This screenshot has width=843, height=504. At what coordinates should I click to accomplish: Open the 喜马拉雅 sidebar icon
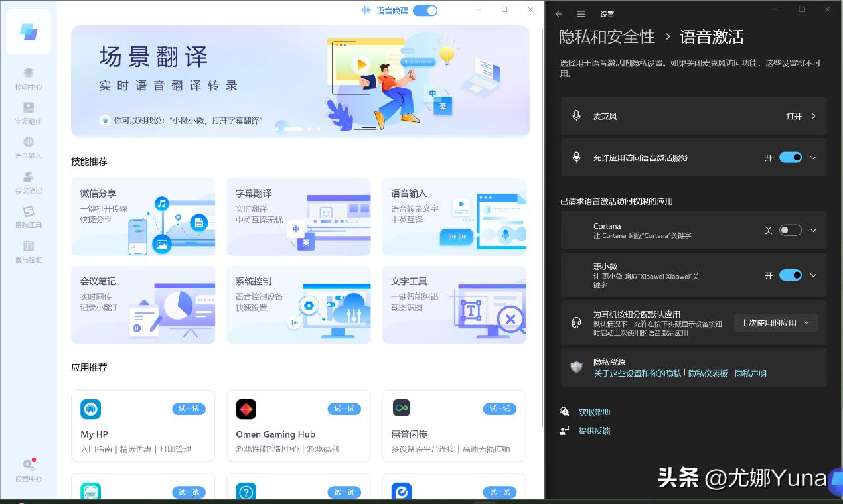tap(28, 251)
